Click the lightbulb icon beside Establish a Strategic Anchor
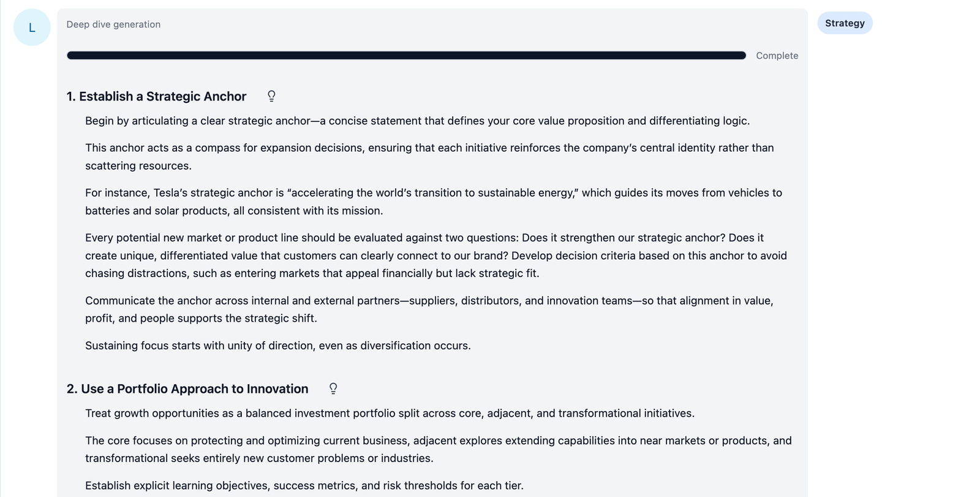This screenshot has width=980, height=497. tap(271, 96)
